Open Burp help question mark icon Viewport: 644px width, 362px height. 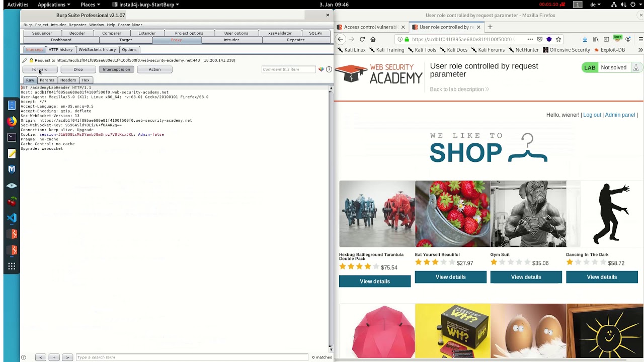click(329, 69)
